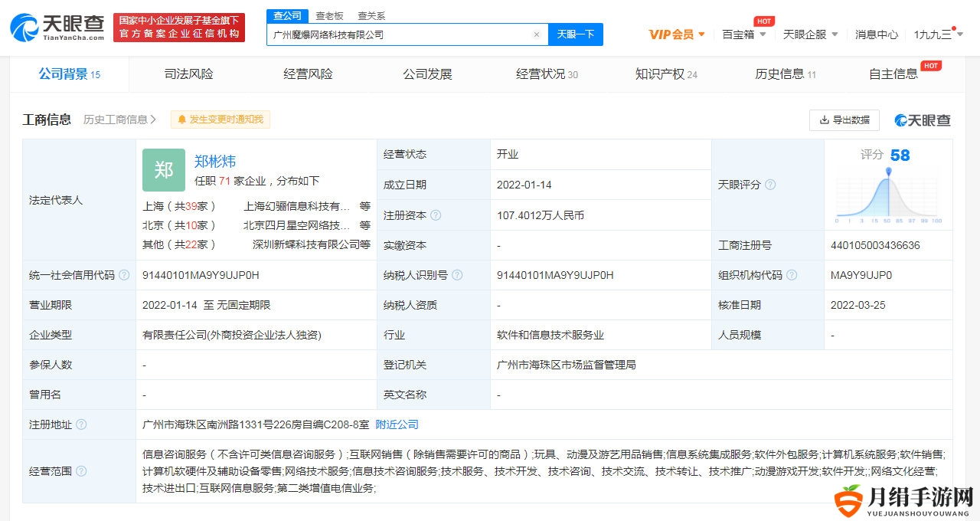Clear the search box with X icon
This screenshot has height=521, width=980.
(536, 34)
